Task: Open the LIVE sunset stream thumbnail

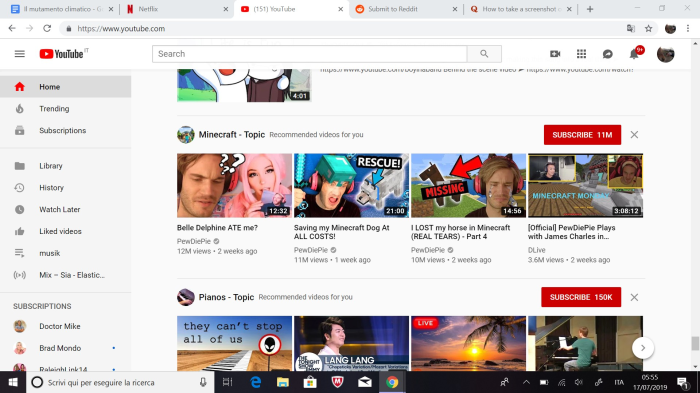Action: point(468,343)
